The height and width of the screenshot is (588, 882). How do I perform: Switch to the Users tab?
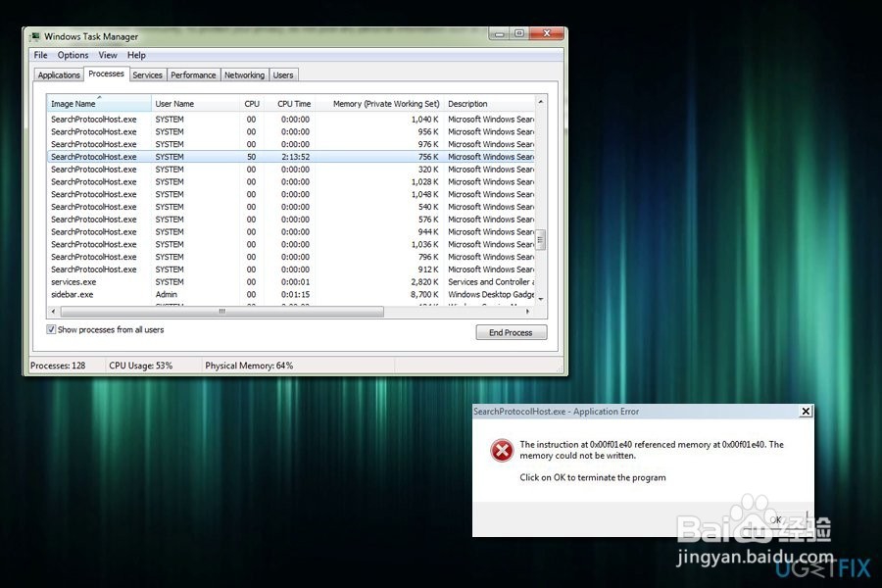pos(283,75)
